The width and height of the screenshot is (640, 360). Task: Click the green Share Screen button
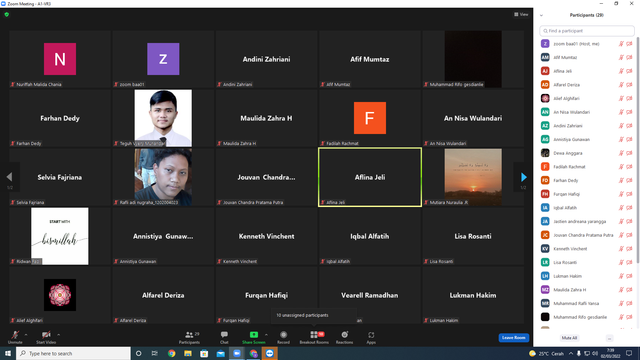click(253, 337)
